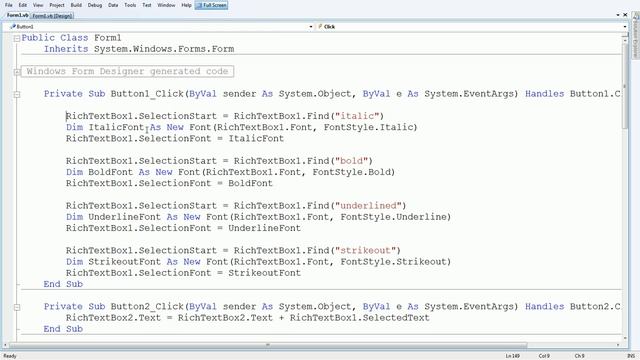Click 'Handles Button1.C' at end of line
640x360 pixels.
coord(573,94)
